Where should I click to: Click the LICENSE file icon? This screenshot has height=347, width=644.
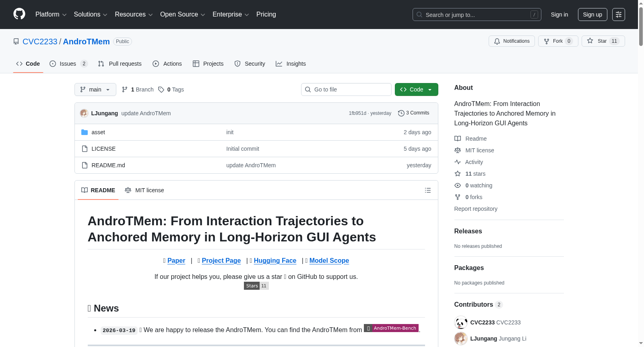click(x=85, y=149)
